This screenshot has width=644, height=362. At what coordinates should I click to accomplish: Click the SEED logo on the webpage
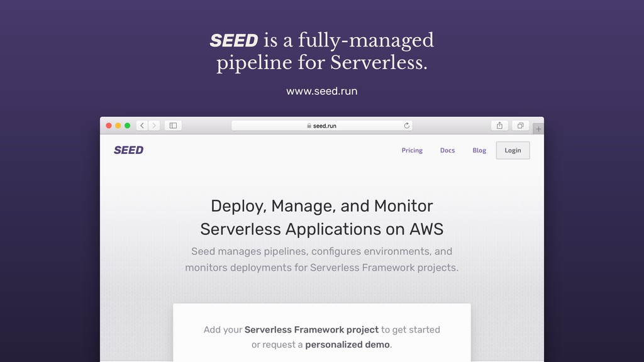tap(128, 150)
